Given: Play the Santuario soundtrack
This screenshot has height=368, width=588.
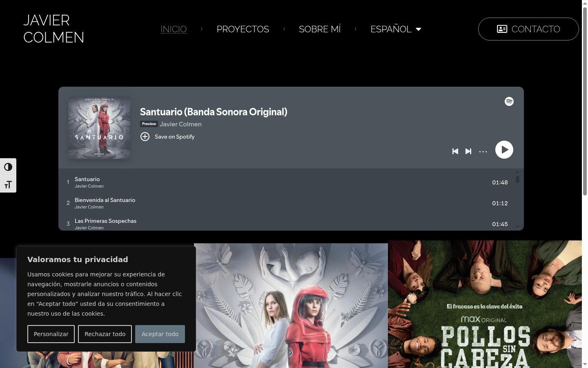Looking at the screenshot, I should [504, 150].
